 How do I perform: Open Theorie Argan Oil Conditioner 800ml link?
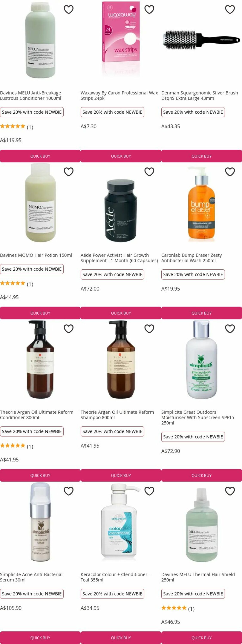tap(37, 415)
